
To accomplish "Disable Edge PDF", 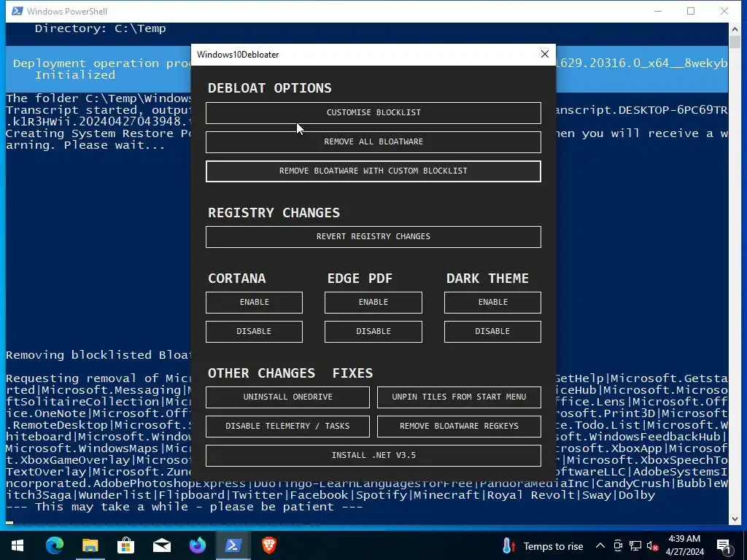I will point(373,332).
